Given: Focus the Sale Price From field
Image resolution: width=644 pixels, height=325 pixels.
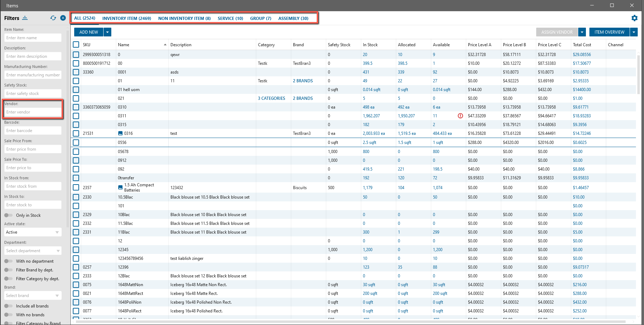Looking at the screenshot, I should 34,149.
